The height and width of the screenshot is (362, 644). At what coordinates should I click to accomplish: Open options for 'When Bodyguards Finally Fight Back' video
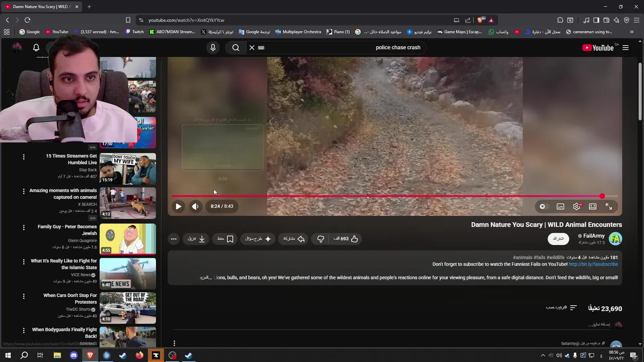24,330
